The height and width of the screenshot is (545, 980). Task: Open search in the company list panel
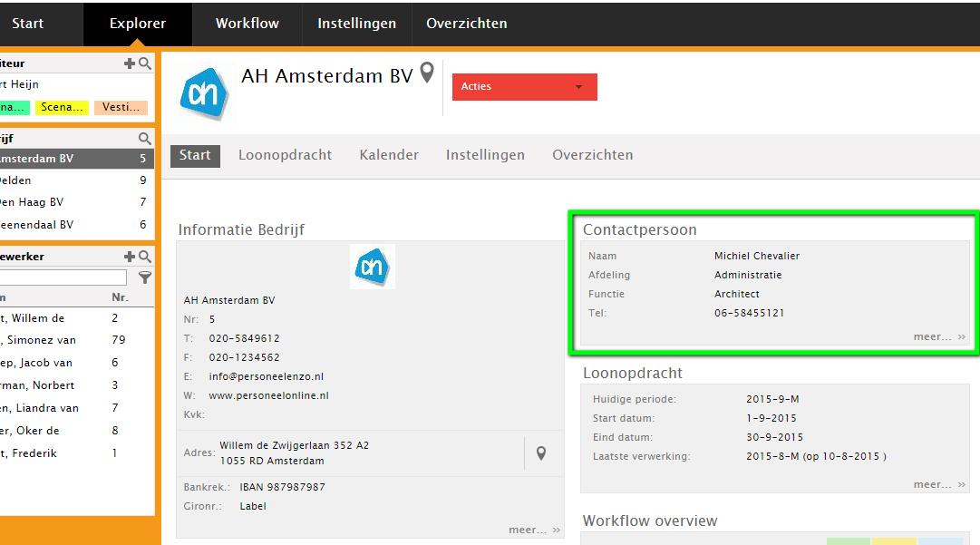pos(145,138)
